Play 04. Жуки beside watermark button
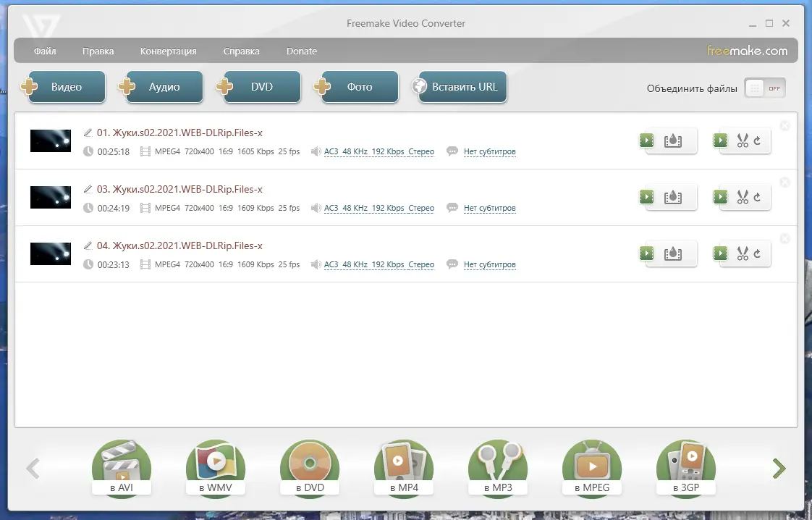 click(x=646, y=253)
